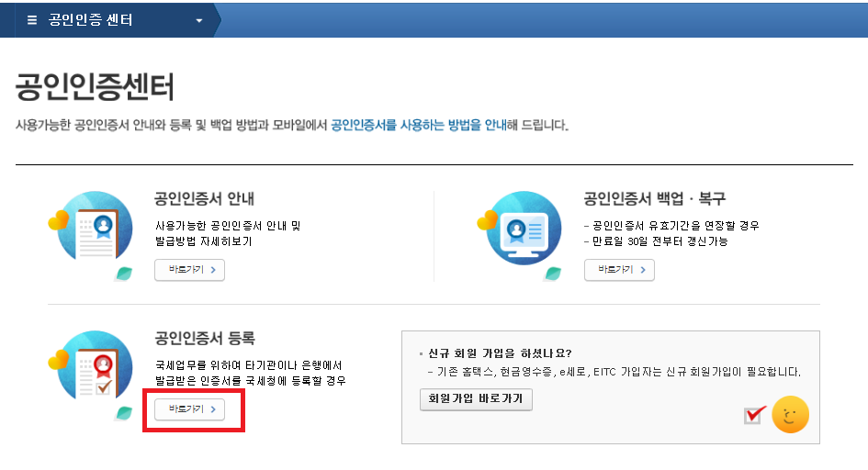Select the 공인인증서 백업·복구 heading

click(654, 198)
